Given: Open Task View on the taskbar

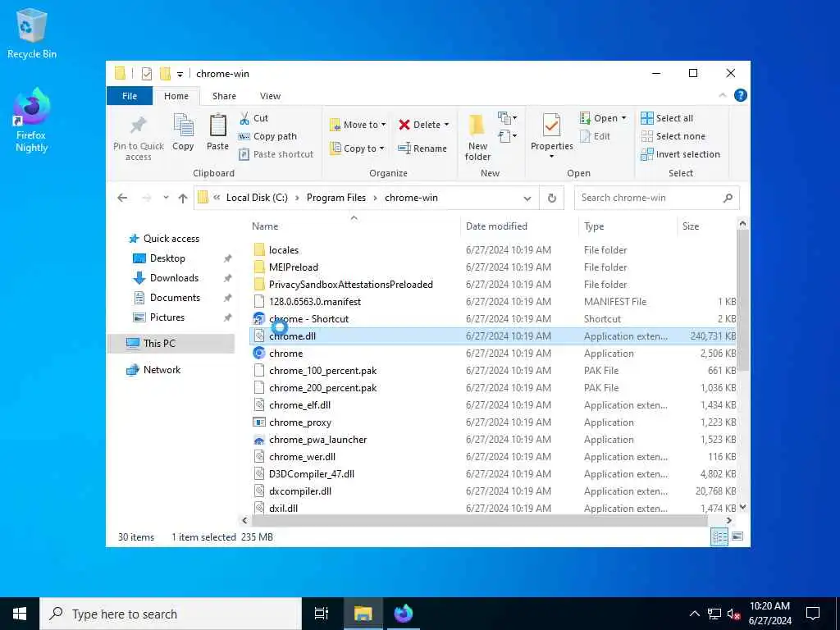Looking at the screenshot, I should 322,614.
